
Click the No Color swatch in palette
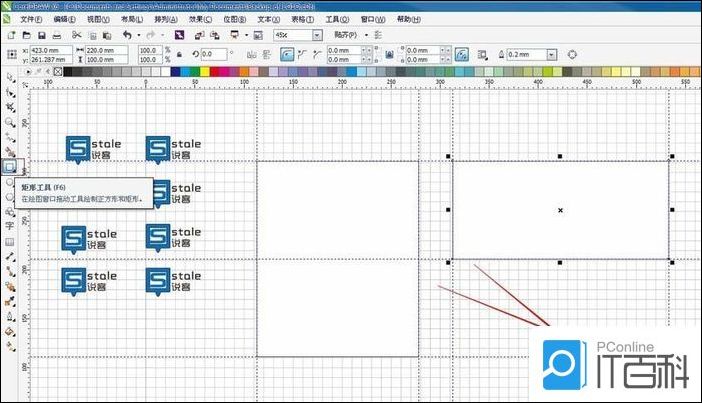click(x=58, y=71)
